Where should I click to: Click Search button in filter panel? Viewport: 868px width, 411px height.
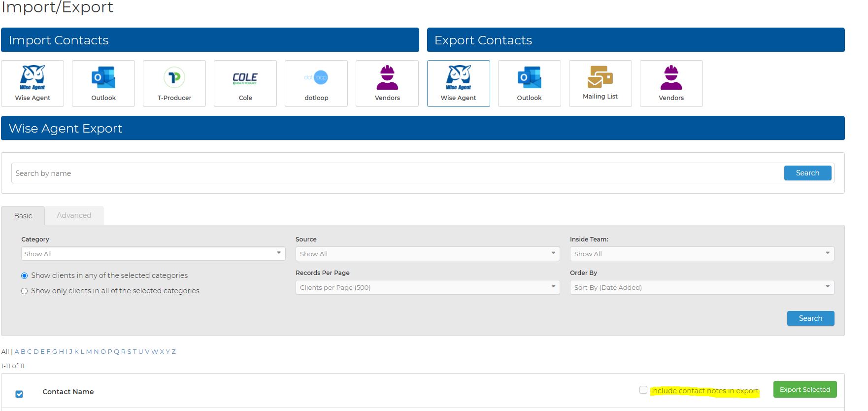click(x=811, y=318)
